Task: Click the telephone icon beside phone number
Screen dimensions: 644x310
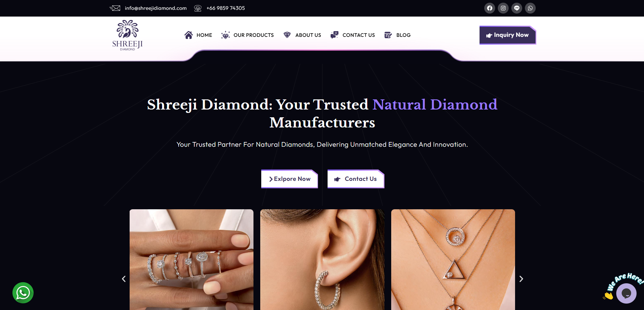Action: click(198, 8)
